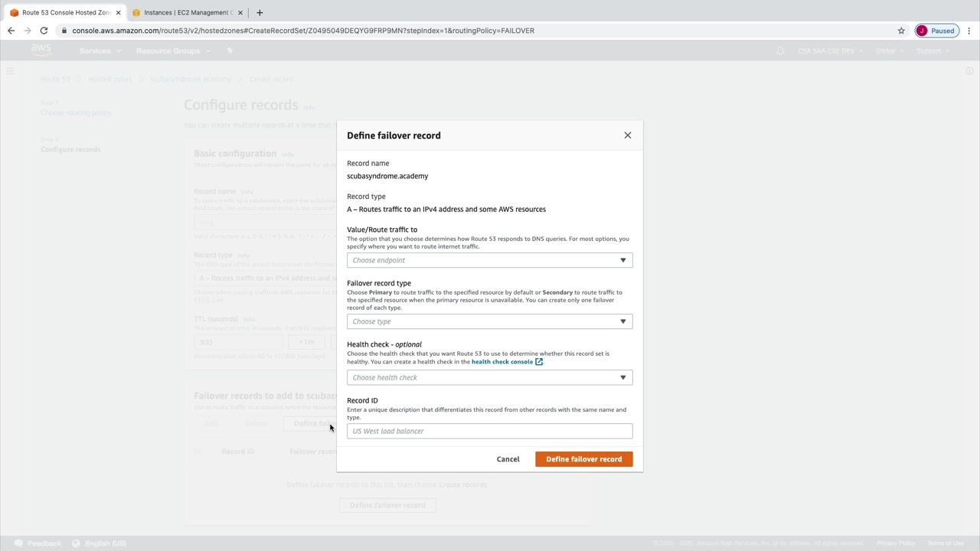Focus the Record ID text field

(490, 431)
